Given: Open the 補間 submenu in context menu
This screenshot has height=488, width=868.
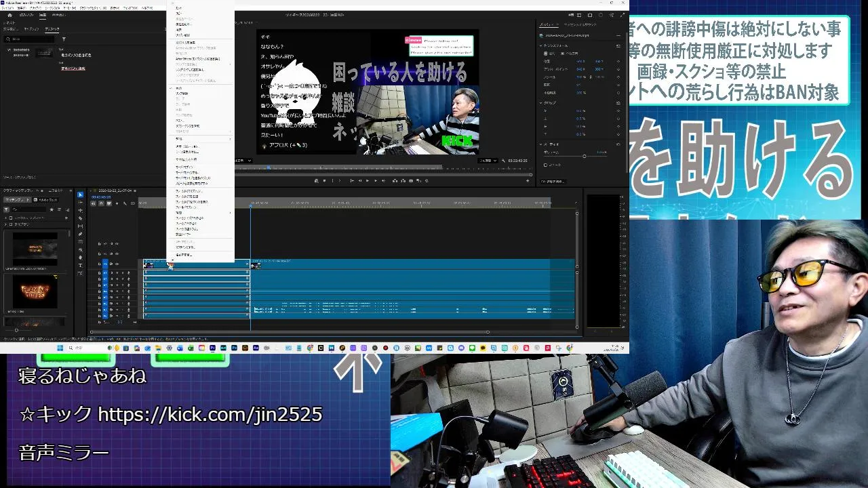Looking at the screenshot, I should pyautogui.click(x=200, y=212).
